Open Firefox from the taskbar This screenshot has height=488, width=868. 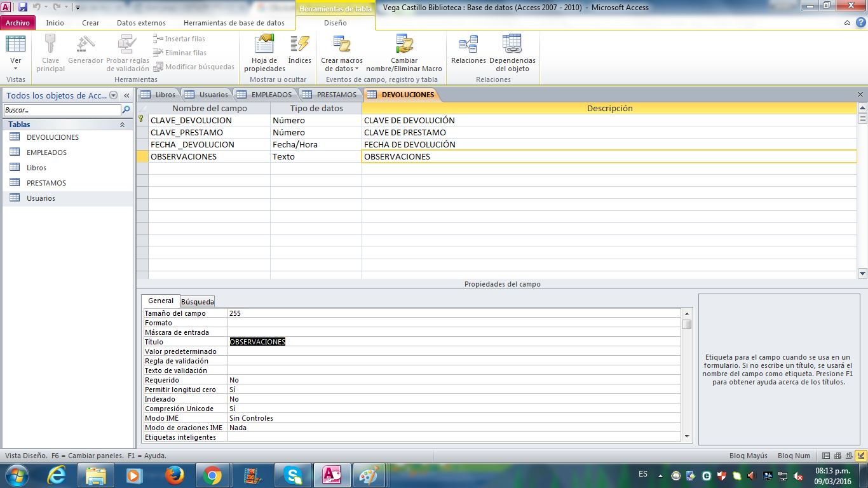173,475
